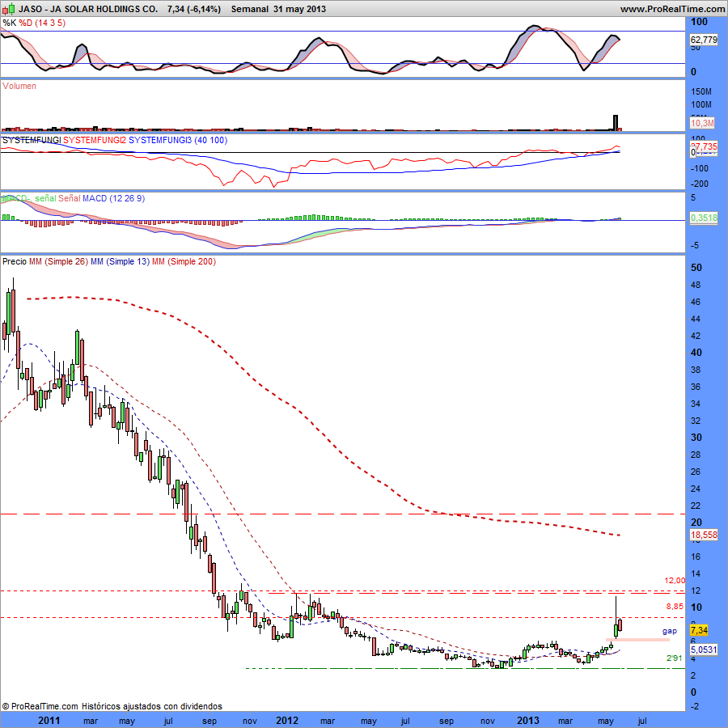728x728 pixels.
Task: Select the MM (Simple 200) label
Action: (x=184, y=261)
